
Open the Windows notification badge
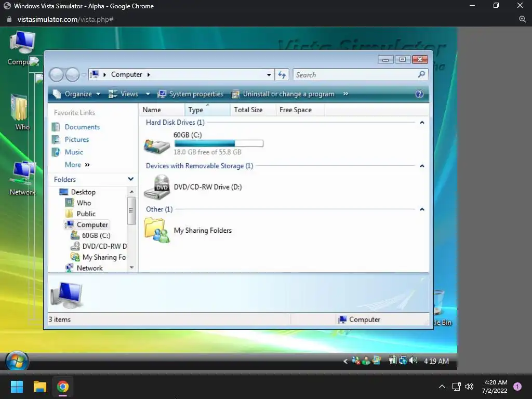tap(517, 387)
